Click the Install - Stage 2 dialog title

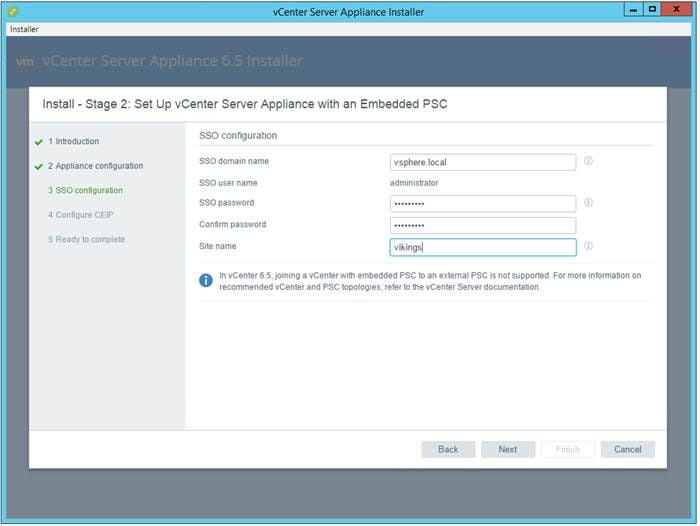tap(245, 104)
